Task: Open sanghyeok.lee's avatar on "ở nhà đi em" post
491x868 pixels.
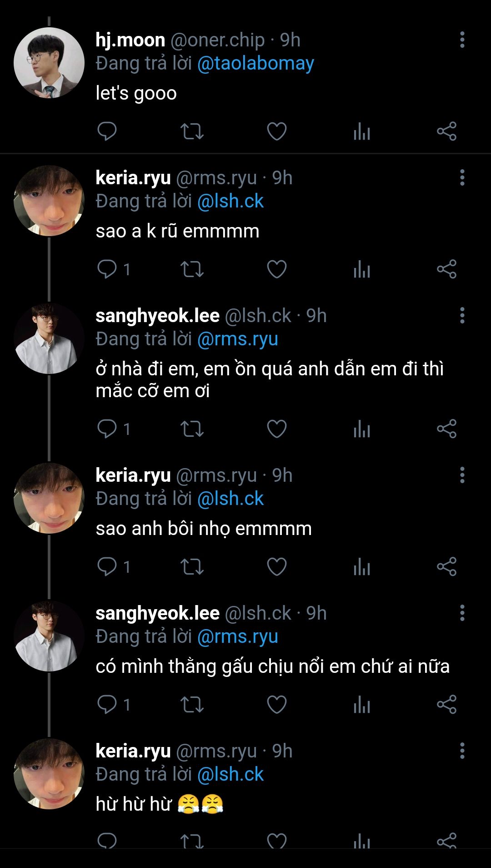Action: [x=49, y=338]
